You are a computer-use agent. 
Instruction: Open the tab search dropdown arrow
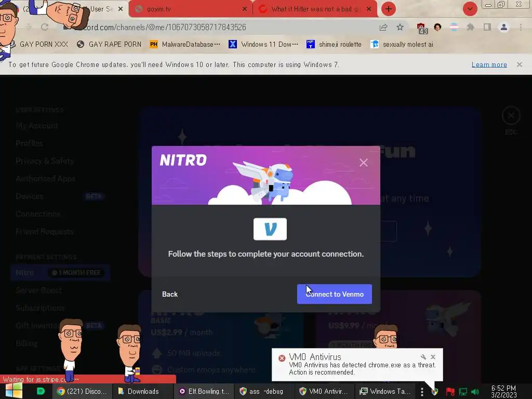click(470, 9)
